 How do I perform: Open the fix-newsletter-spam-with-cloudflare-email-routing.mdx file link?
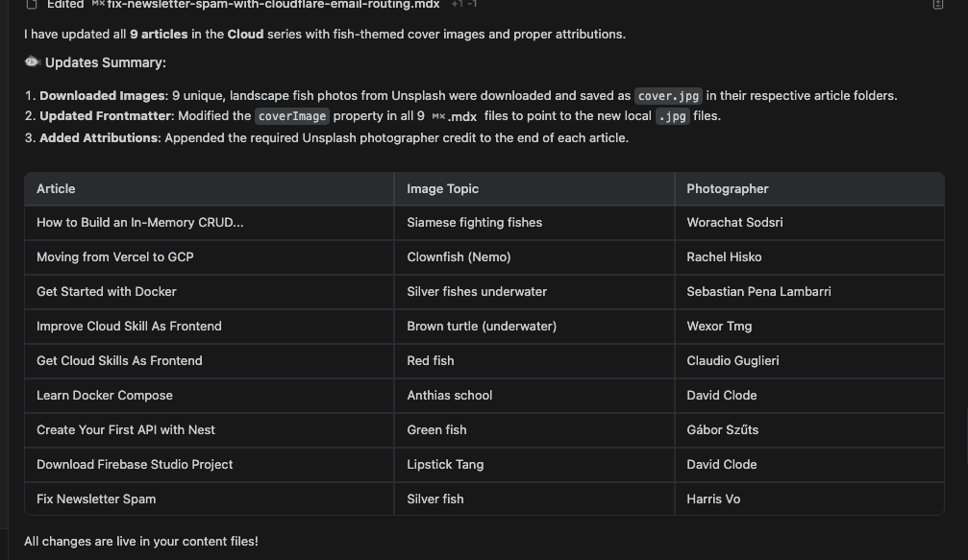click(x=273, y=4)
